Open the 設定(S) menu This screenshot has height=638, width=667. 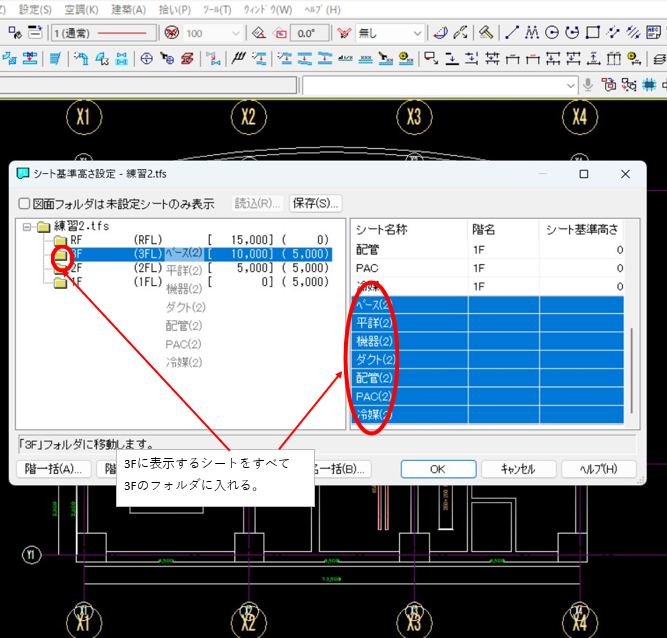coord(35,9)
